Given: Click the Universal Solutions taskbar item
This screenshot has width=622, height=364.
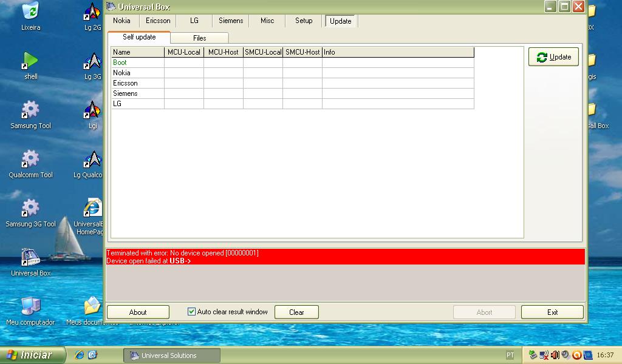Looking at the screenshot, I should (168, 356).
